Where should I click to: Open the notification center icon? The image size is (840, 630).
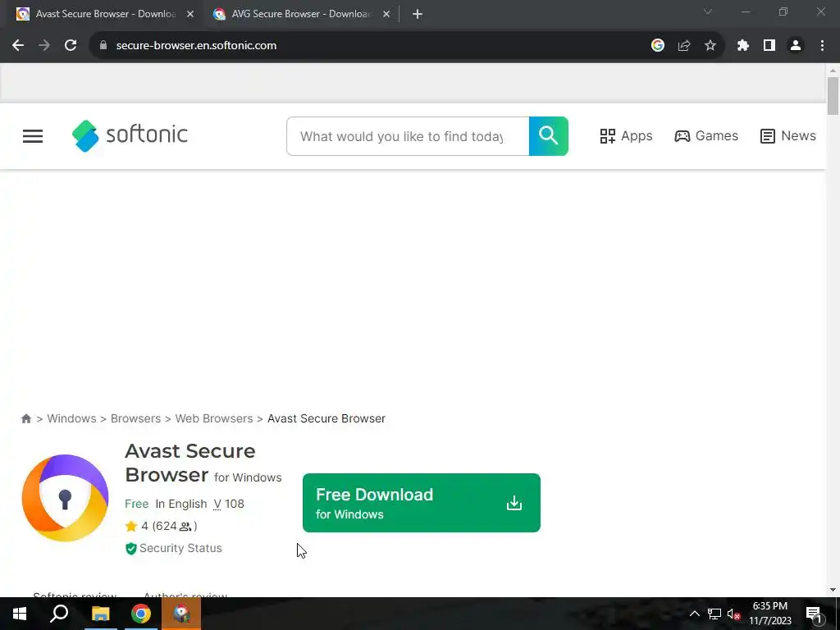(814, 614)
